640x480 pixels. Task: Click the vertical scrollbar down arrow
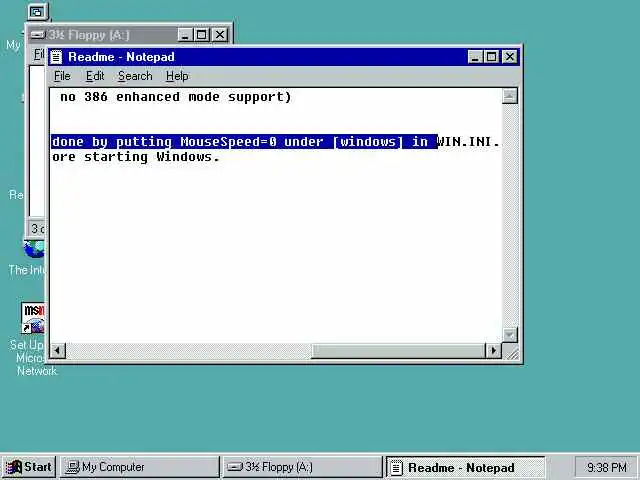coord(509,335)
